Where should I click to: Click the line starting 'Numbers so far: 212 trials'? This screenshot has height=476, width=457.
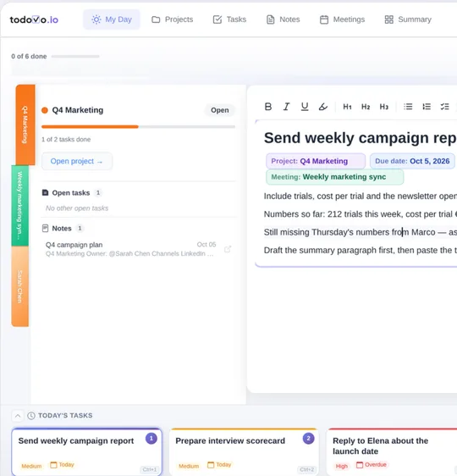(x=361, y=214)
